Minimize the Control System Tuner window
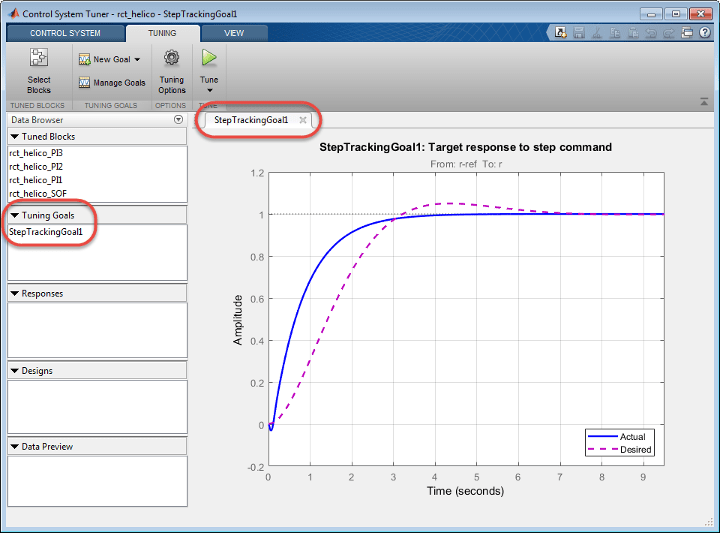This screenshot has height=533, width=720. click(x=651, y=14)
